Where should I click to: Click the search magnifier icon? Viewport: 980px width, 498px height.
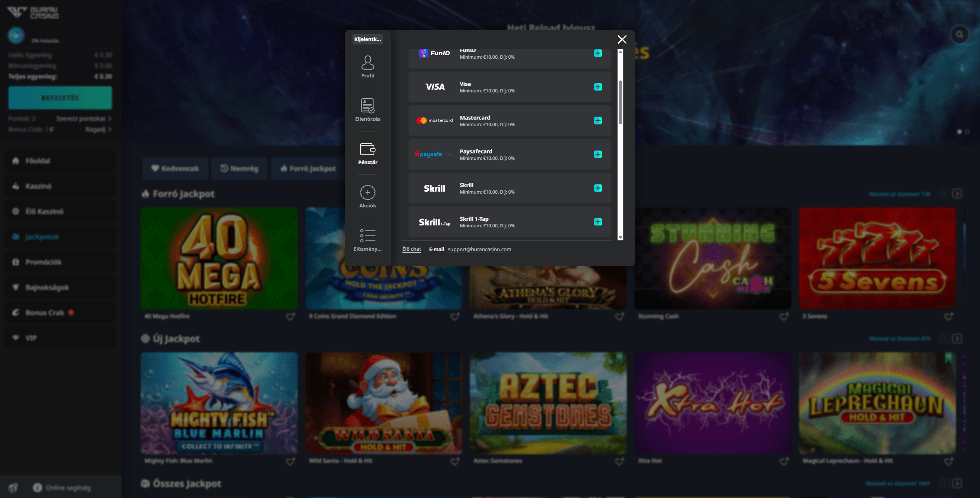pos(959,35)
